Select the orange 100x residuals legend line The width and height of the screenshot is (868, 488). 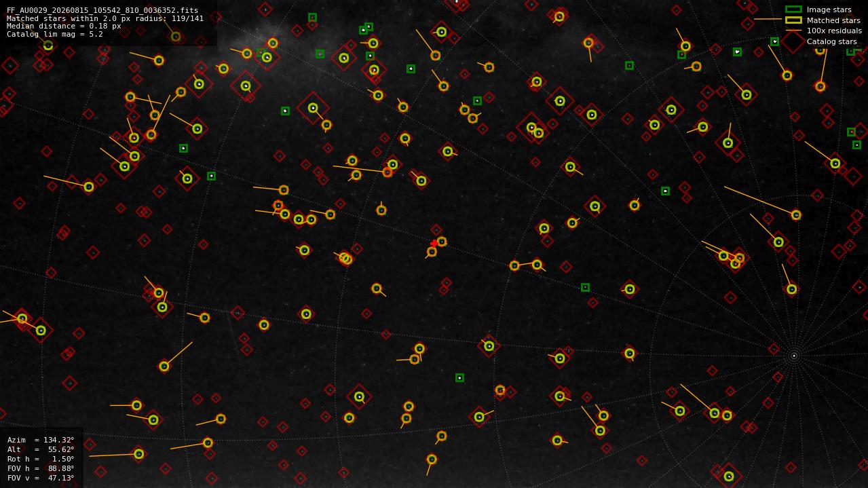[793, 31]
